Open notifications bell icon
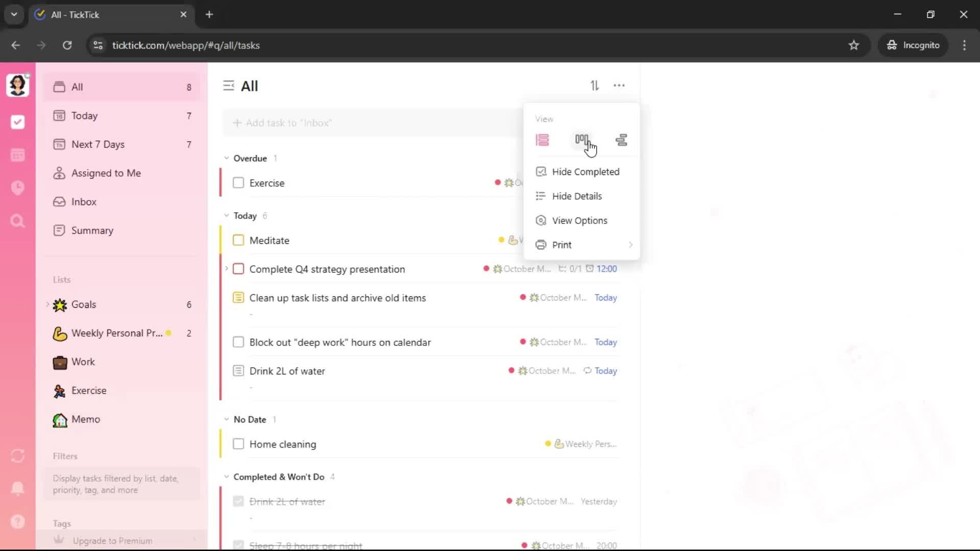 point(18,488)
